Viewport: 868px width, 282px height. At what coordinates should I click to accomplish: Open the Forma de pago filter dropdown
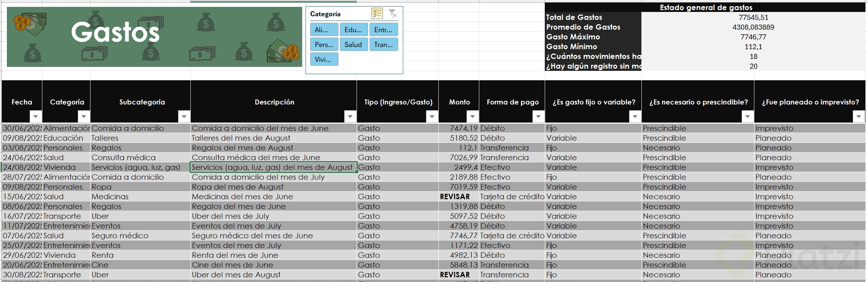click(x=538, y=116)
